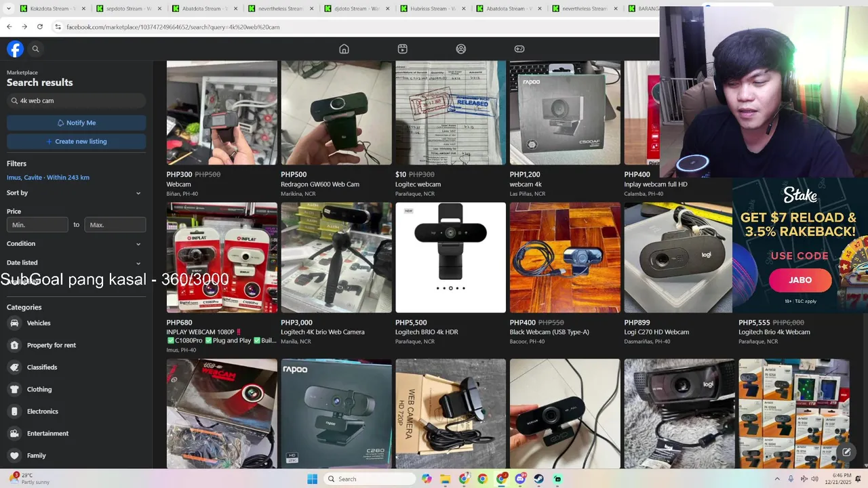The width and height of the screenshot is (868, 488).
Task: Close the sepdoto Stream tab
Action: pyautogui.click(x=159, y=9)
